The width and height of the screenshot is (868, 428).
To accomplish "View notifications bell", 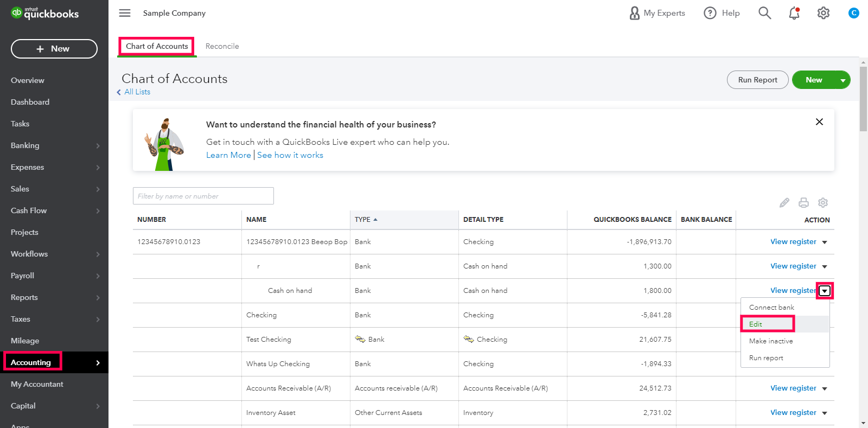I will [794, 13].
